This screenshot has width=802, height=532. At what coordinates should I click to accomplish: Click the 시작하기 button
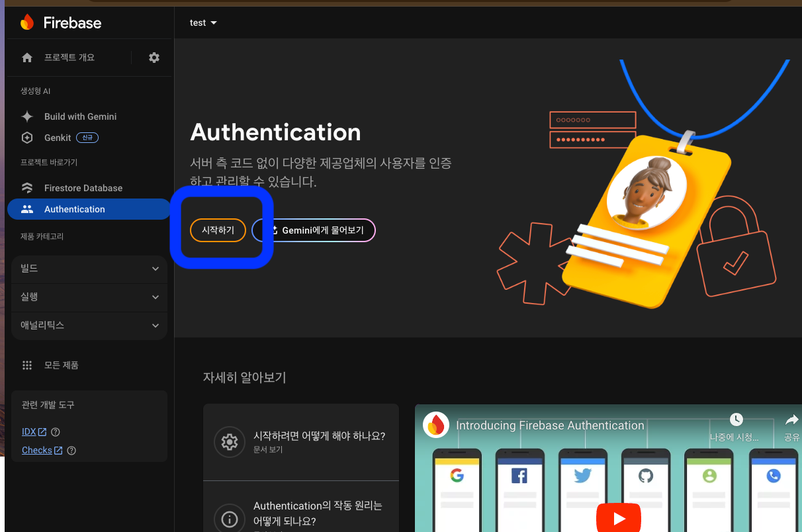pos(218,230)
